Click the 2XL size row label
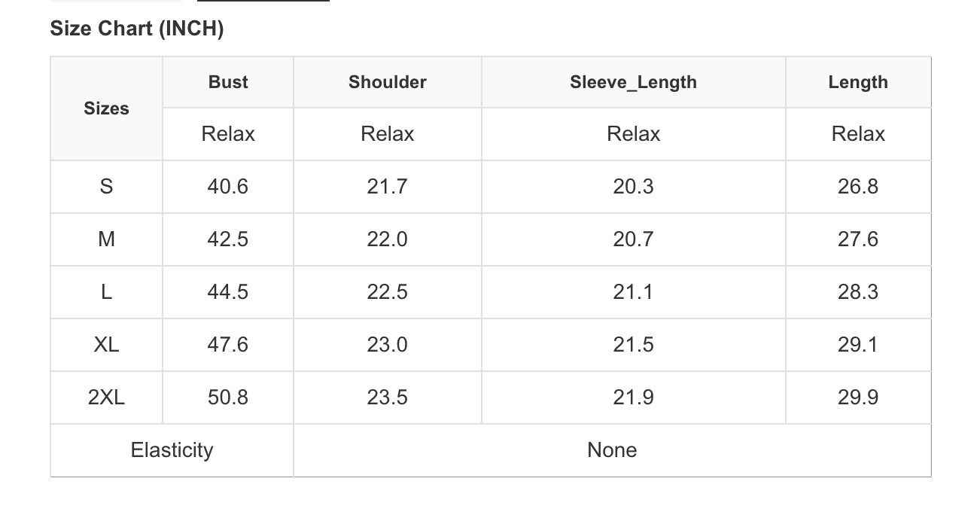The image size is (980, 515). (106, 398)
